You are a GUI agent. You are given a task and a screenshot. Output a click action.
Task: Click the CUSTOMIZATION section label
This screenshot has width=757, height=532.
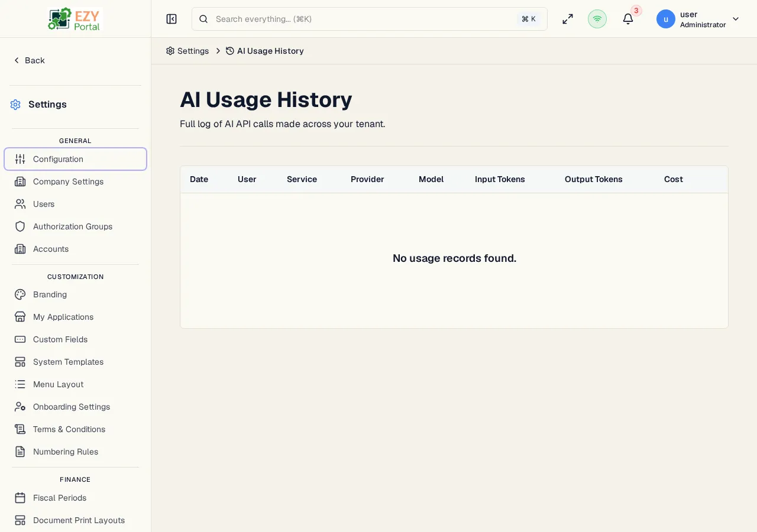pos(75,277)
